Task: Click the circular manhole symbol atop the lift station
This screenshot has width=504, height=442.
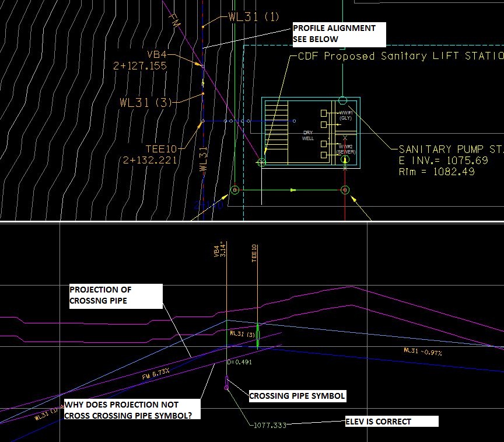Action: [x=342, y=100]
